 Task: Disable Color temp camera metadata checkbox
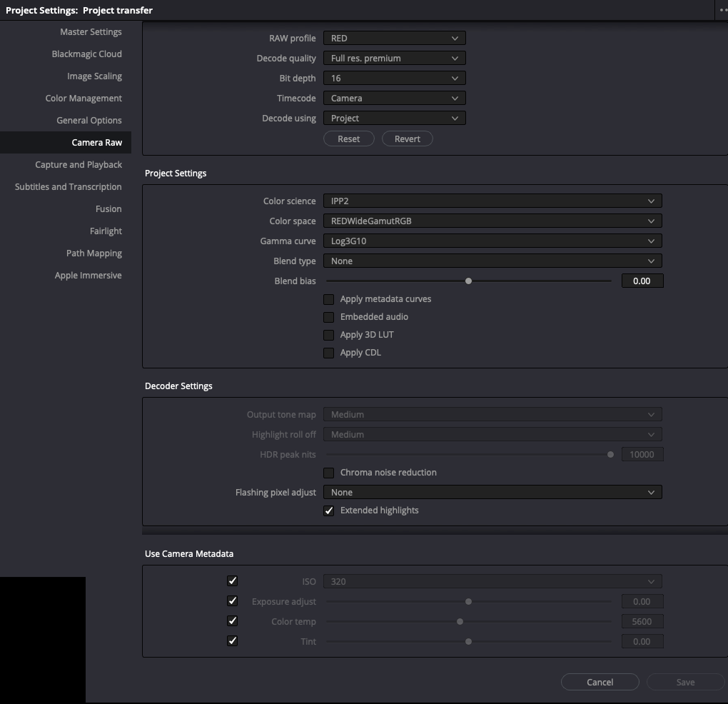click(232, 621)
